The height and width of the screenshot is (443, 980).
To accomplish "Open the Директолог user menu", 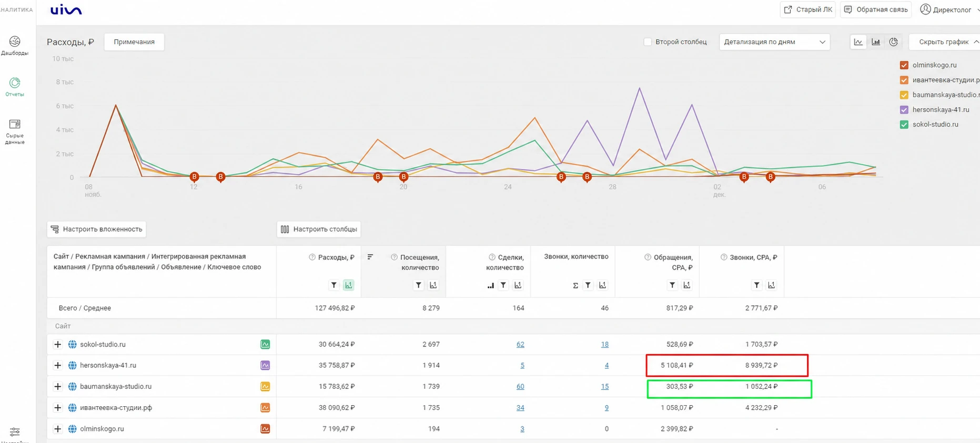I will point(949,9).
